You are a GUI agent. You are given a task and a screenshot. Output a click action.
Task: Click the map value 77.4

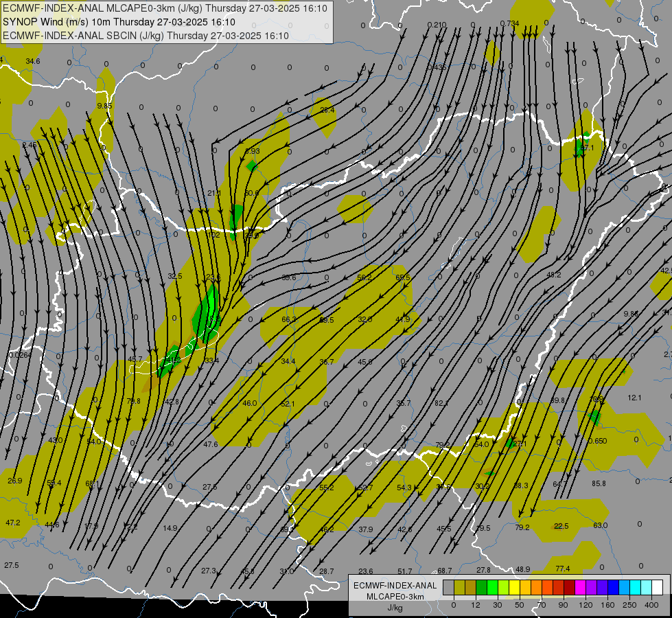[562, 569]
